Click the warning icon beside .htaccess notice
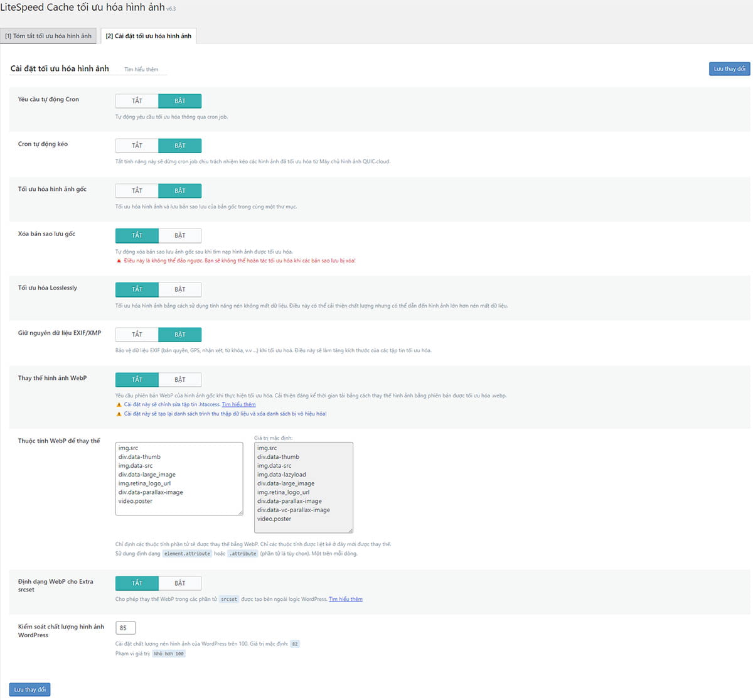Image resolution: width=753 pixels, height=700 pixels. coord(119,405)
